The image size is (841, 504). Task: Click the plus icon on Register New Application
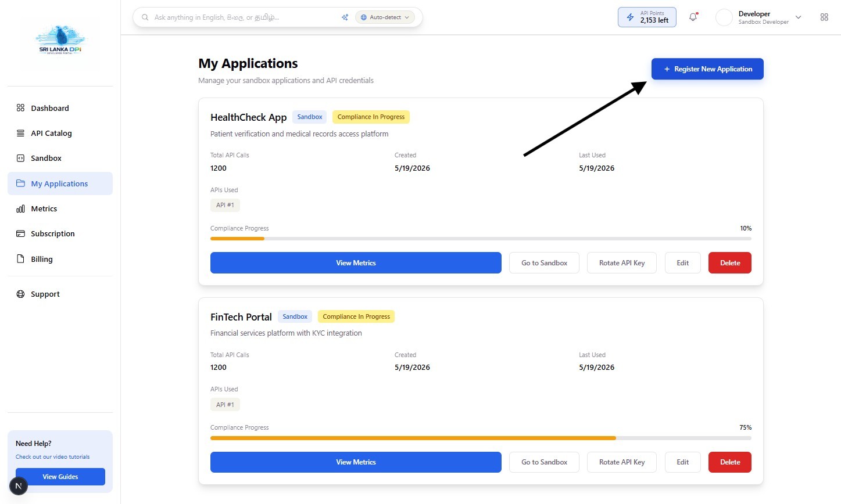pyautogui.click(x=667, y=69)
